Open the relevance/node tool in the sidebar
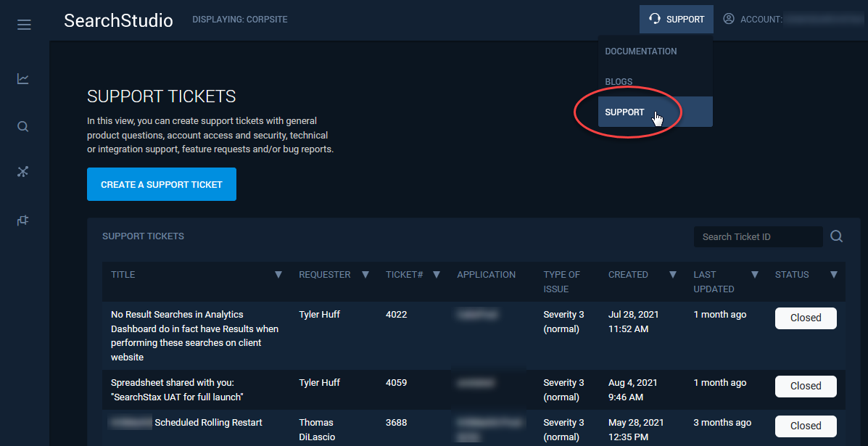 click(22, 172)
